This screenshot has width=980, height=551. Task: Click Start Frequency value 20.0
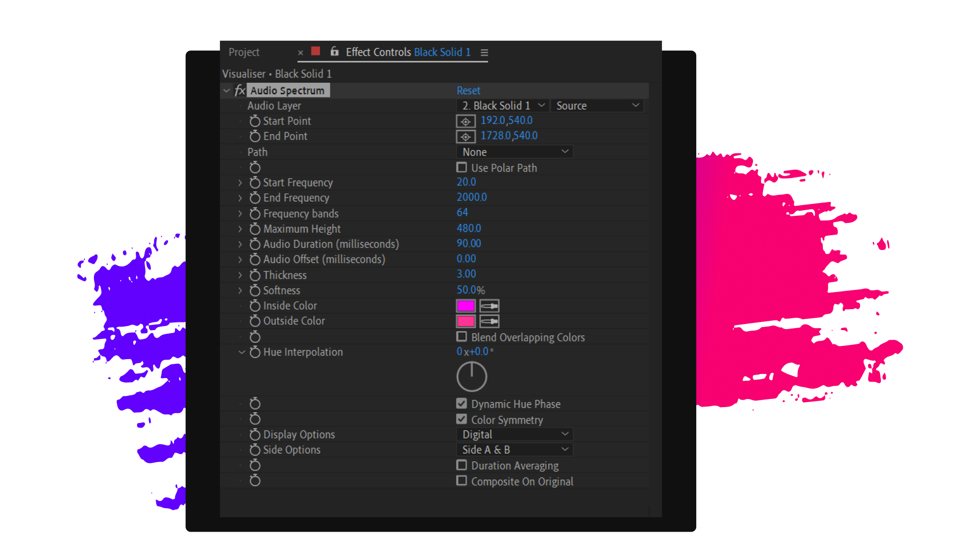466,182
